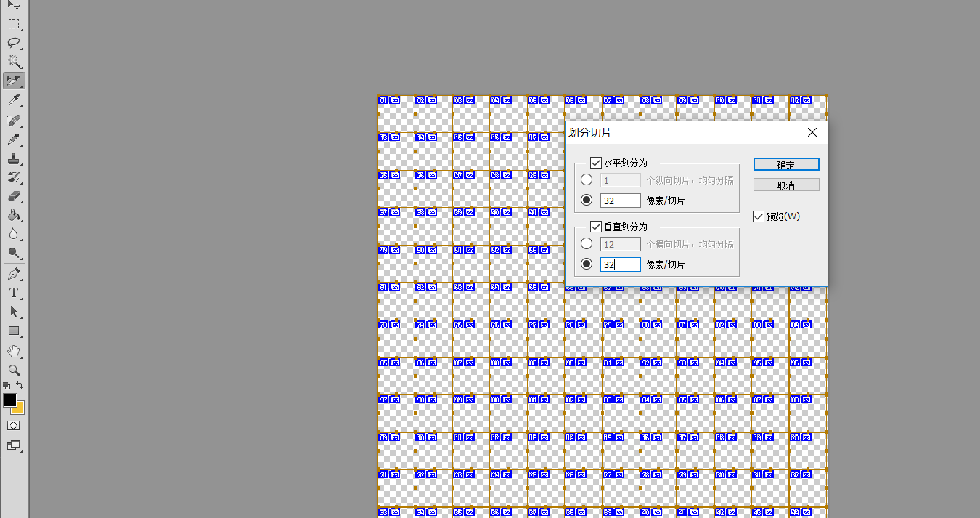The height and width of the screenshot is (518, 980).
Task: Click the slice 37 number badge
Action: pyautogui.click(x=383, y=212)
